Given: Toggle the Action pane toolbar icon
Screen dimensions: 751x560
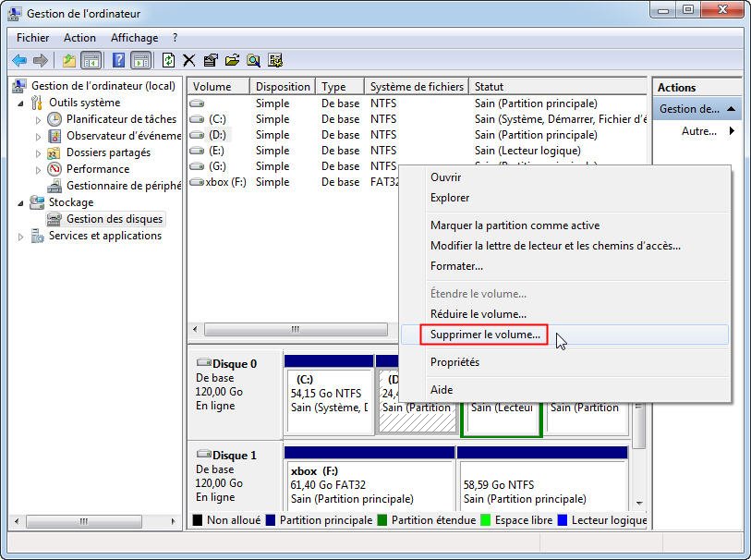Looking at the screenshot, I should (x=140, y=60).
